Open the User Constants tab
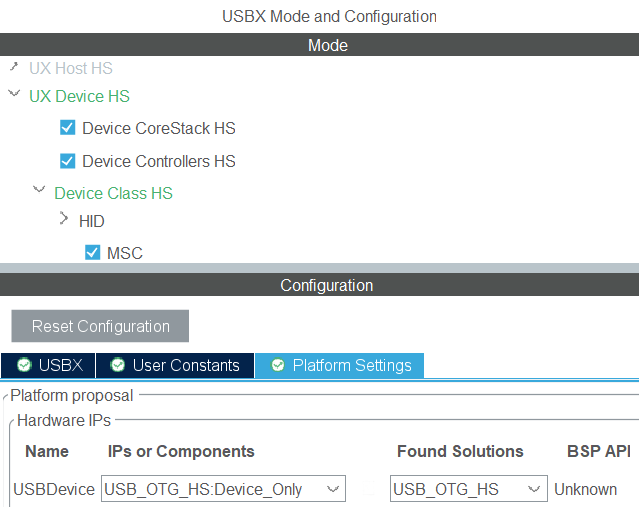Screen dimensions: 639x507 click(175, 365)
